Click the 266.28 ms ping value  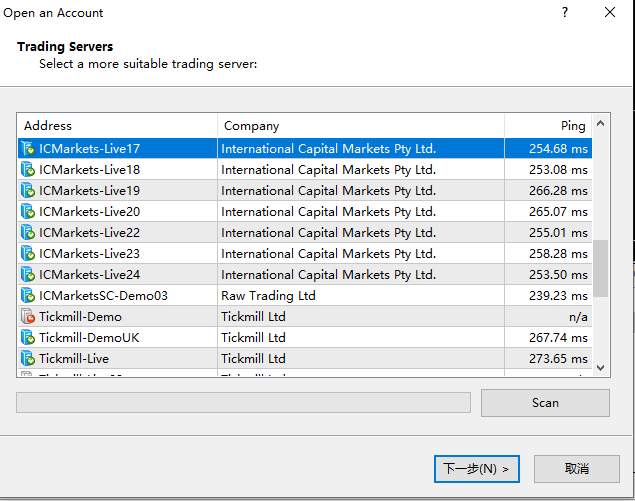[558, 190]
